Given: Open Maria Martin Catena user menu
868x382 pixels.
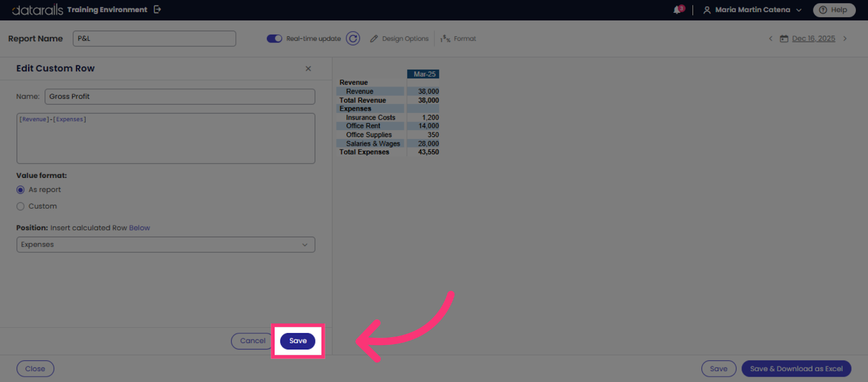Looking at the screenshot, I should (x=752, y=10).
